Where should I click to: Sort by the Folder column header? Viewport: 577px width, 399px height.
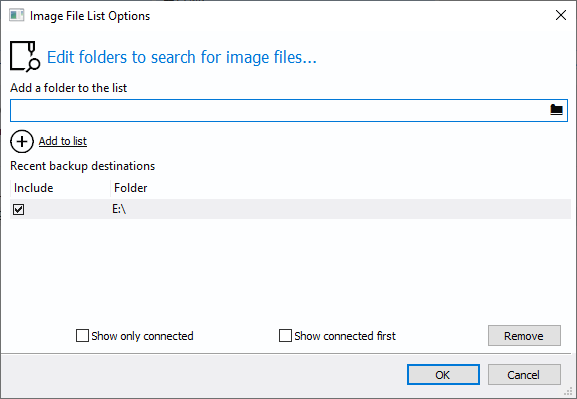tap(340, 188)
